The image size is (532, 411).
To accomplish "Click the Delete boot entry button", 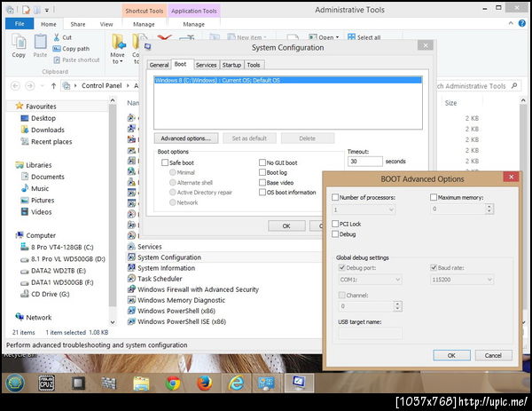I will click(x=308, y=138).
